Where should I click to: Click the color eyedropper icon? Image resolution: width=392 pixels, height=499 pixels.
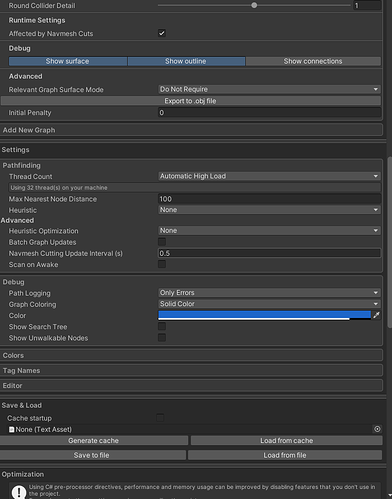click(x=376, y=315)
